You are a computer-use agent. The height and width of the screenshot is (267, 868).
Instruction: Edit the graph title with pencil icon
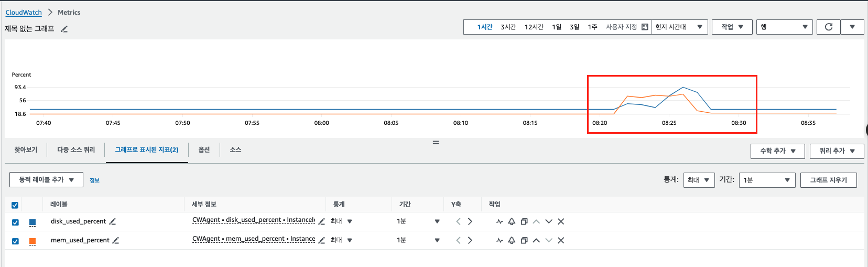[x=64, y=29]
